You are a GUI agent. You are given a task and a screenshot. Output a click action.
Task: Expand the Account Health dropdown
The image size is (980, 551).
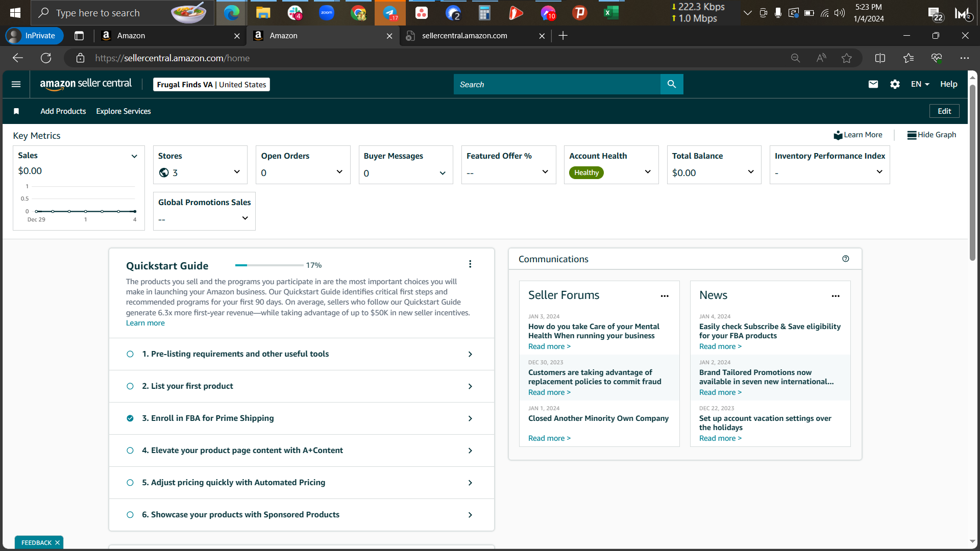648,172
